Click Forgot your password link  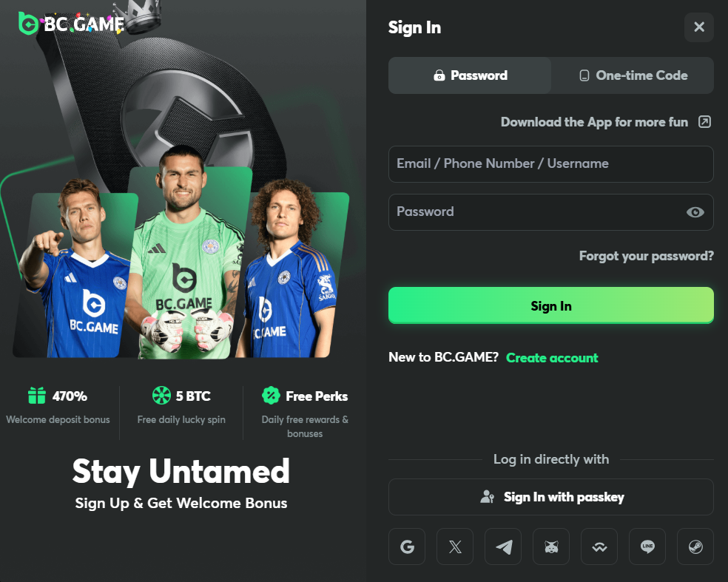point(646,256)
